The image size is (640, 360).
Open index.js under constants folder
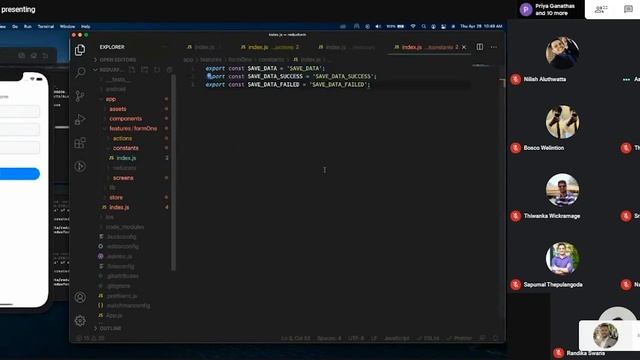pyautogui.click(x=126, y=158)
